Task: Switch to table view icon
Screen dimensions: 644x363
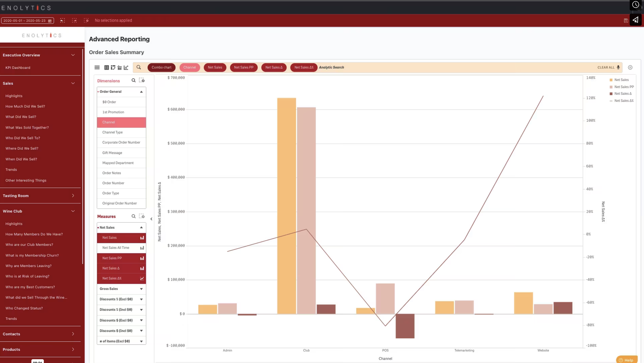Action: point(106,67)
